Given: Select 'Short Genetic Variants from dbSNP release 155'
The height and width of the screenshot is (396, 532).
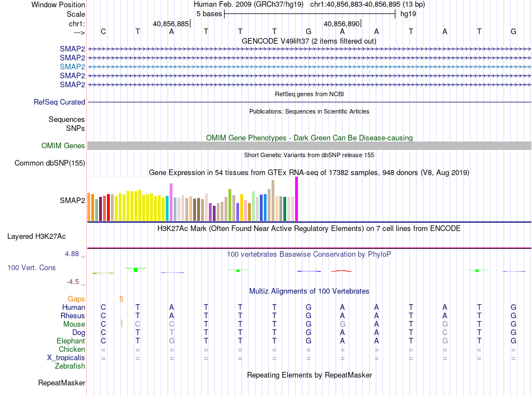Looking at the screenshot, I should (309, 155).
